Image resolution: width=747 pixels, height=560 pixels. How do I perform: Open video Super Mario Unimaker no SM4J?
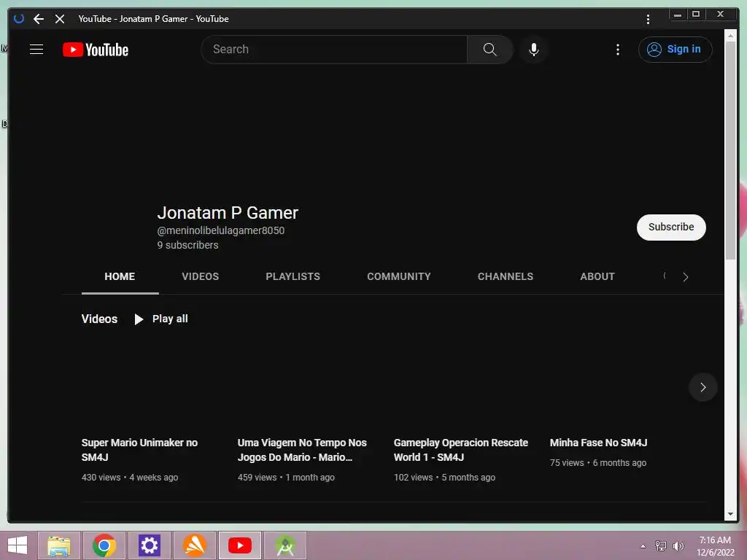tap(139, 449)
